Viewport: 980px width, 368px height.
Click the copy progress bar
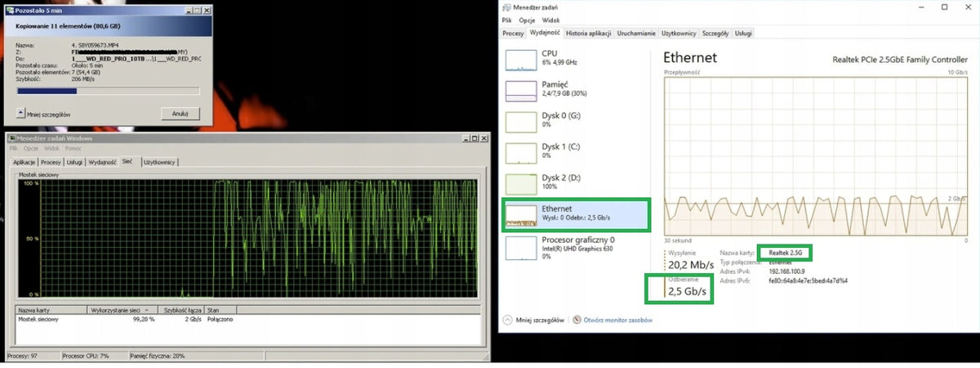coord(108,92)
